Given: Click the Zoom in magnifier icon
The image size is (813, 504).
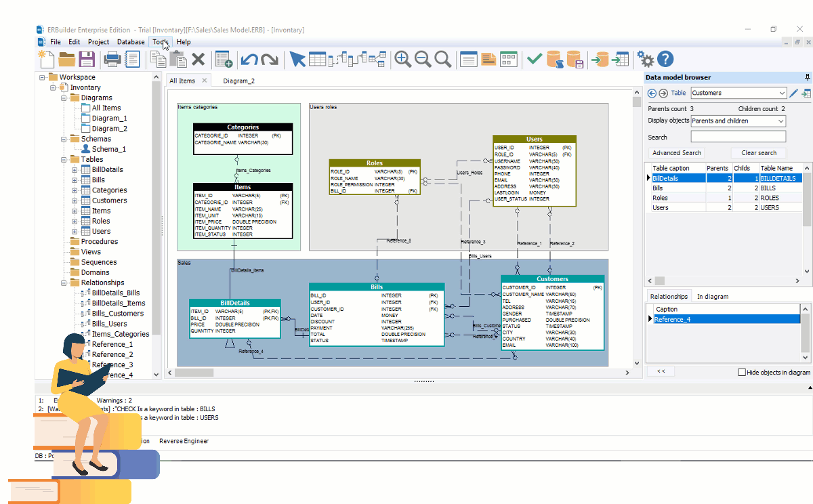Looking at the screenshot, I should [402, 59].
